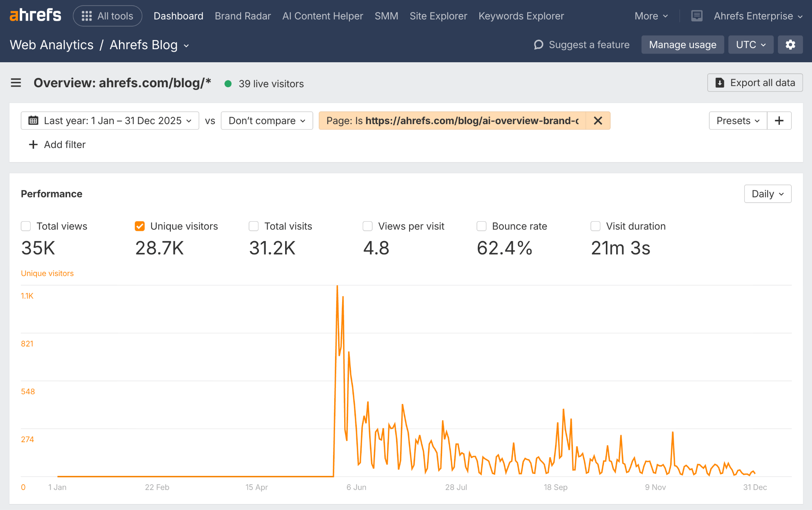
Task: Open the Don't compare dropdown
Action: 266,121
